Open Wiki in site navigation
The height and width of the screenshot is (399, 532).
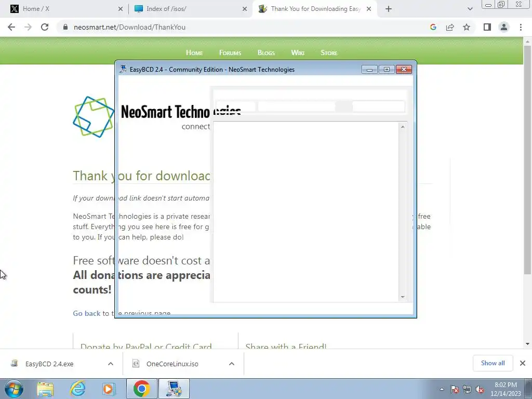298,52
